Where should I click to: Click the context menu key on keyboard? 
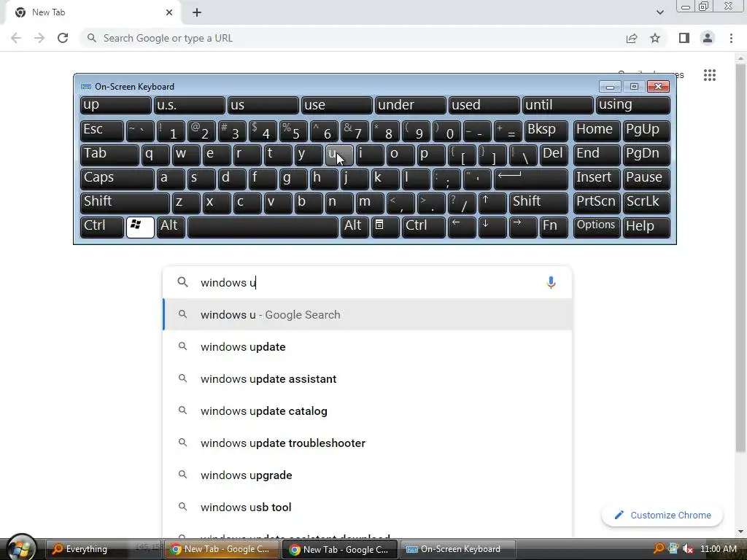click(385, 227)
